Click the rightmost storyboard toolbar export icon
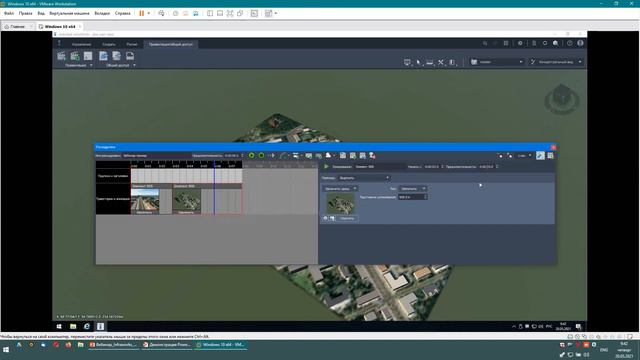This screenshot has width=640, height=360. tap(551, 156)
